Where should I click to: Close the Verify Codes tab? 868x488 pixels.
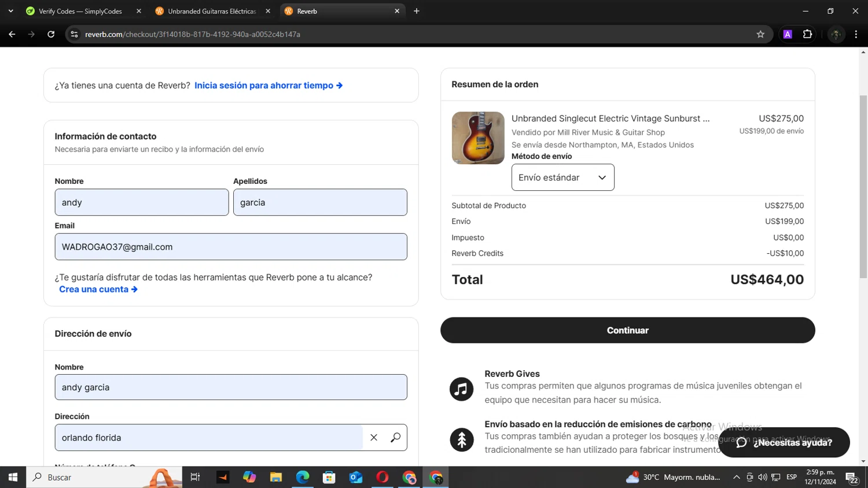click(139, 11)
